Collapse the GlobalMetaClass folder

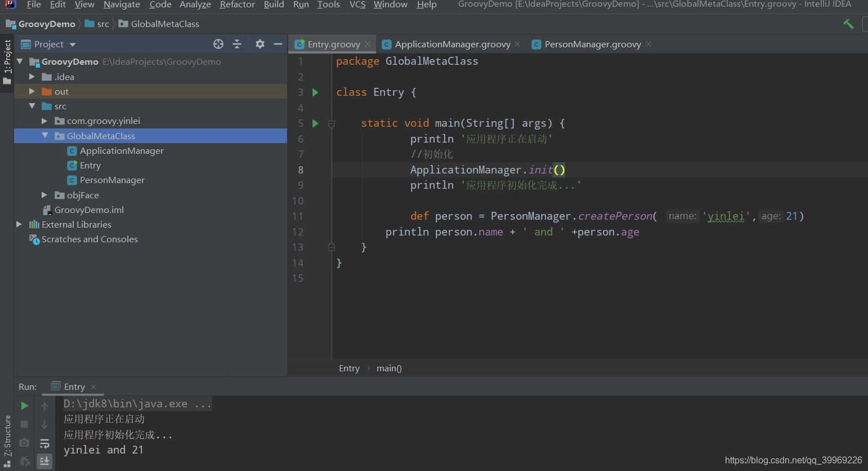coord(45,135)
